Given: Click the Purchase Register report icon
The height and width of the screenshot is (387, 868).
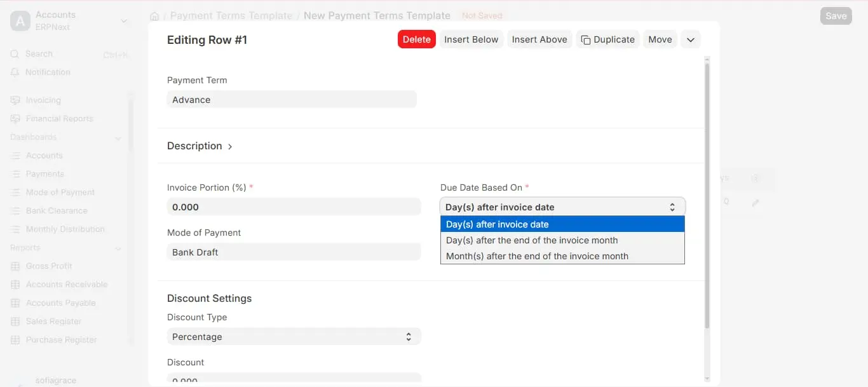Looking at the screenshot, I should pyautogui.click(x=15, y=340).
